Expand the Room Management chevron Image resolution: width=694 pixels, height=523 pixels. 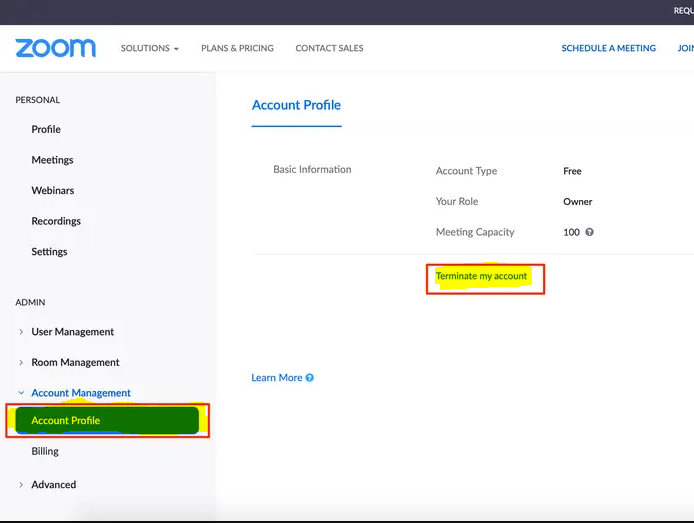(21, 362)
